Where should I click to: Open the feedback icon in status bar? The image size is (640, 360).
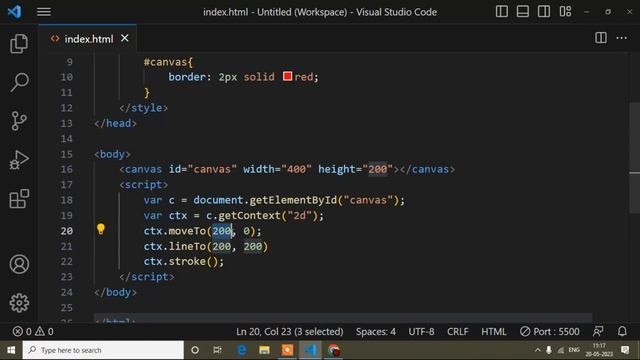tap(598, 331)
